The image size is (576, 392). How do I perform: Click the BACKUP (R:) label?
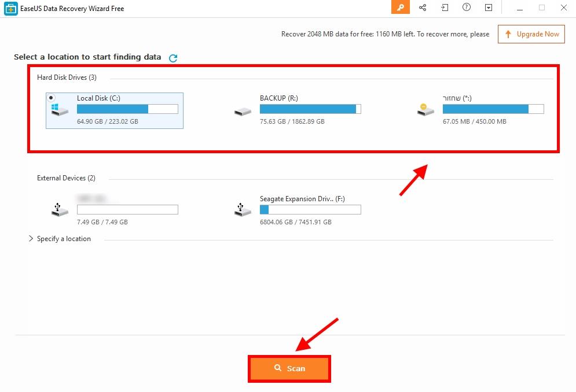coord(279,98)
